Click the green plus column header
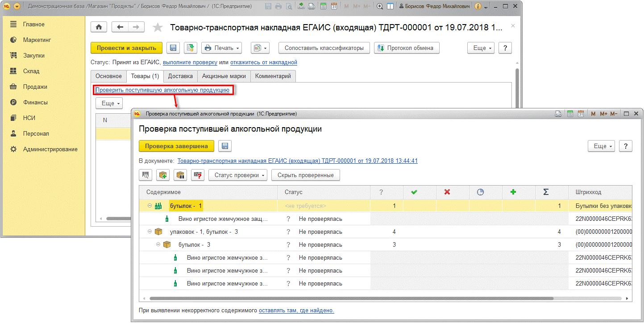This screenshot has height=323, width=644. [513, 192]
